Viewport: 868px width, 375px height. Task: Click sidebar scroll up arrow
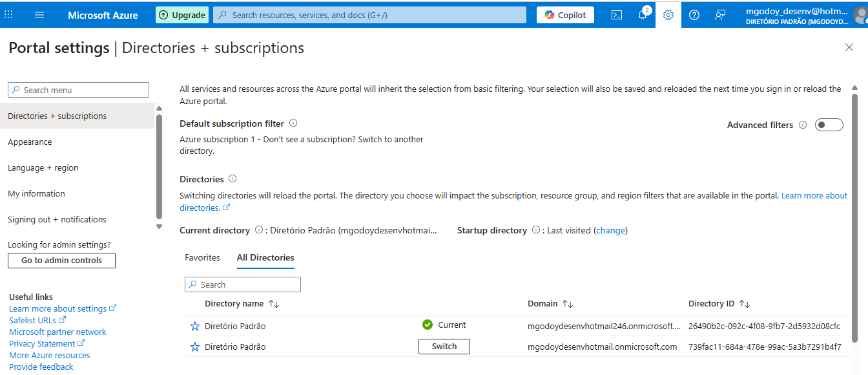pos(159,109)
